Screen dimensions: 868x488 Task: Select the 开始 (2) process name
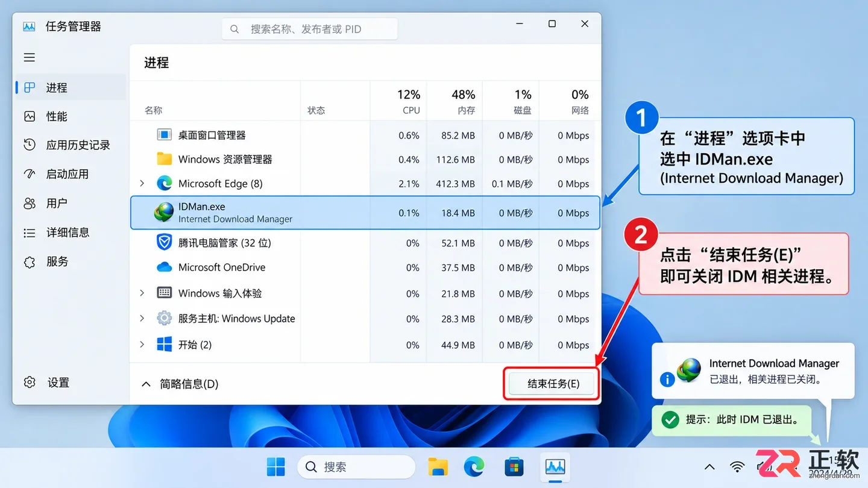[195, 345]
